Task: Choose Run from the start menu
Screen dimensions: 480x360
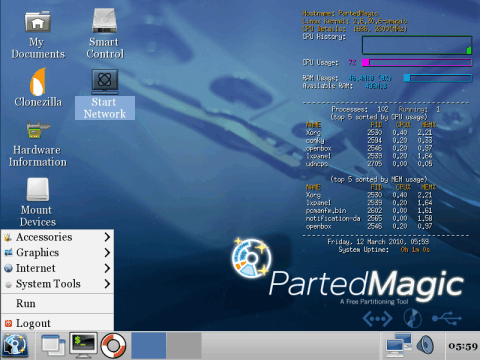Action: [57, 303]
